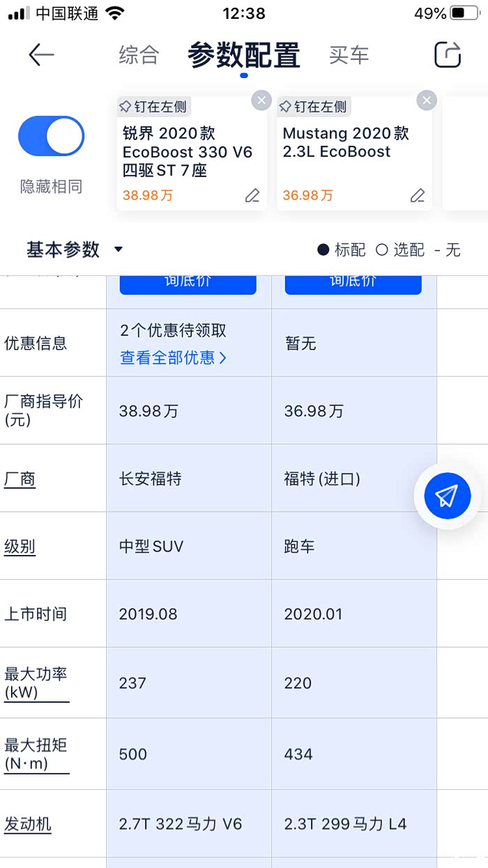This screenshot has height=868, width=488.
Task: Tap 询底价 button for 锐界
Action: pyautogui.click(x=188, y=282)
